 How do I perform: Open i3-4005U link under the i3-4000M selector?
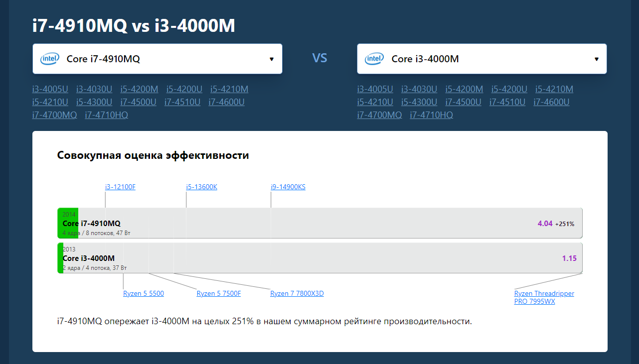point(375,89)
